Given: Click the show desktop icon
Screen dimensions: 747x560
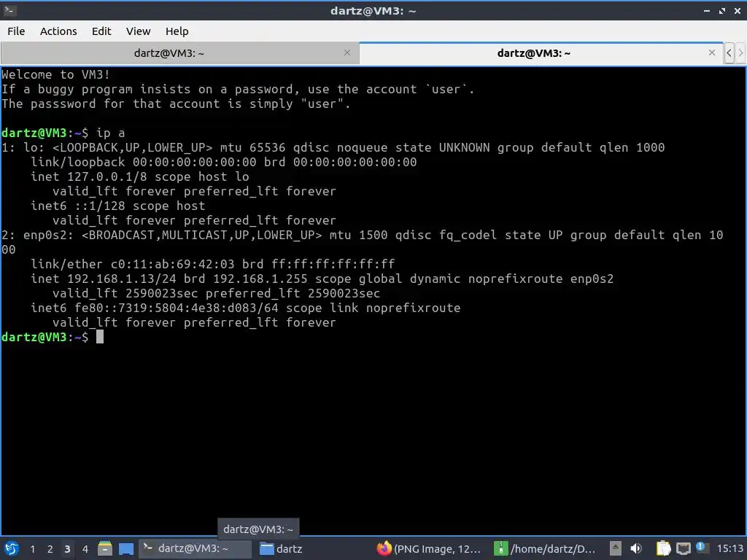Looking at the screenshot, I should pos(125,548).
